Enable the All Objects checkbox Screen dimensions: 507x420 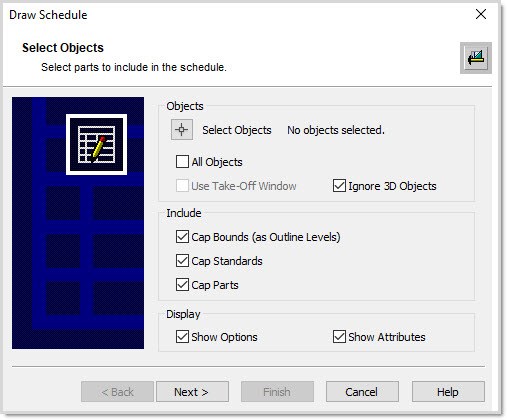tap(182, 162)
